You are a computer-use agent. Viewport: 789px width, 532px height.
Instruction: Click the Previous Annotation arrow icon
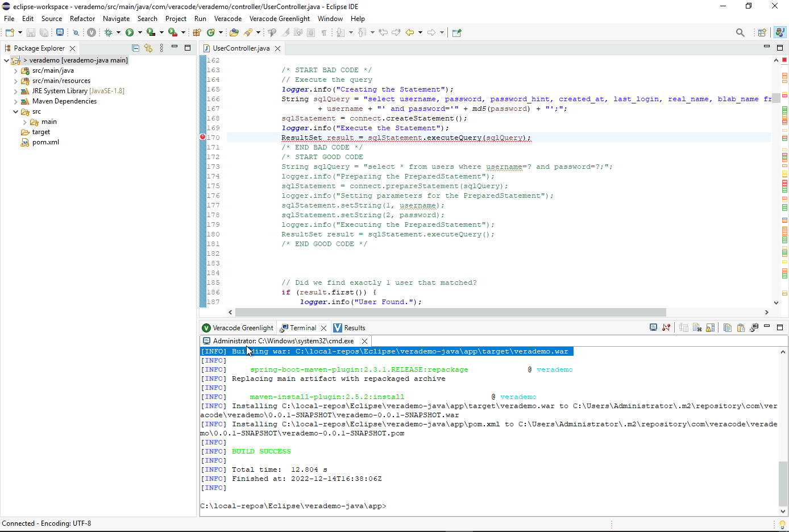pos(362,32)
